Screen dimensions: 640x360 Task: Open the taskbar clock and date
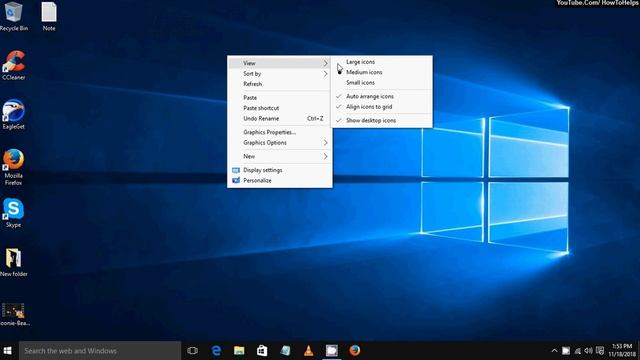(622, 351)
